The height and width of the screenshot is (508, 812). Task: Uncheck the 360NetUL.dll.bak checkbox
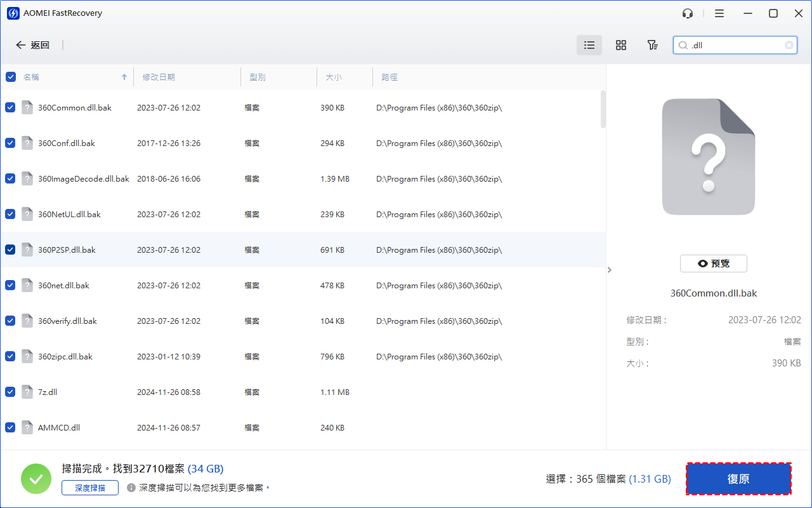point(10,214)
